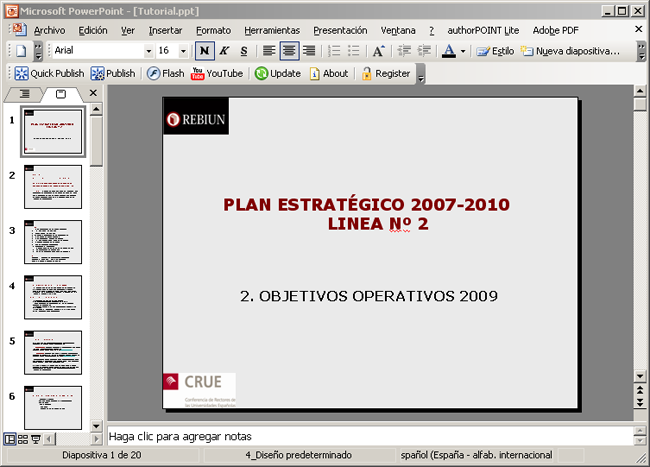Click the Register button
The height and width of the screenshot is (467, 650).
click(386, 73)
